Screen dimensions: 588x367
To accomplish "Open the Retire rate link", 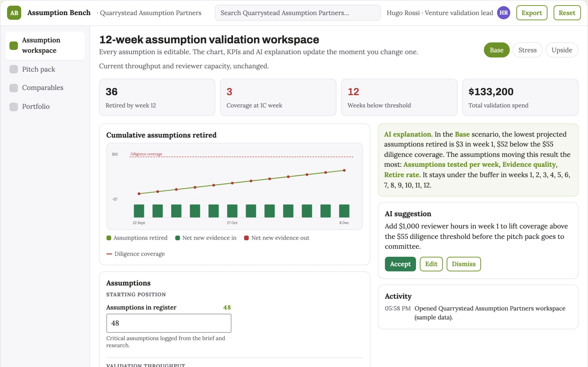I will pyautogui.click(x=401, y=175).
